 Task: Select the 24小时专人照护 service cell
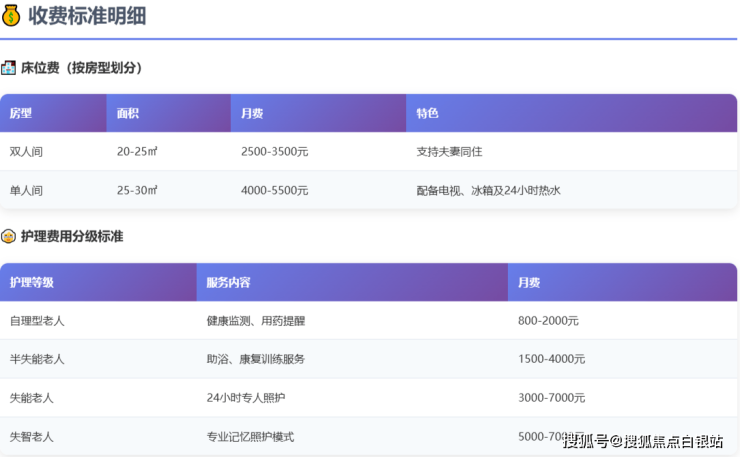[x=246, y=398]
